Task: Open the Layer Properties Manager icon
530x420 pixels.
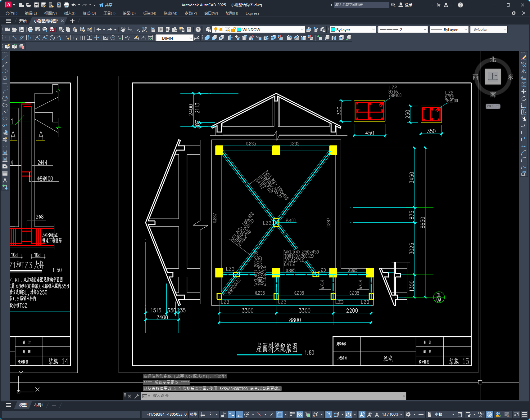Action: click(208, 29)
